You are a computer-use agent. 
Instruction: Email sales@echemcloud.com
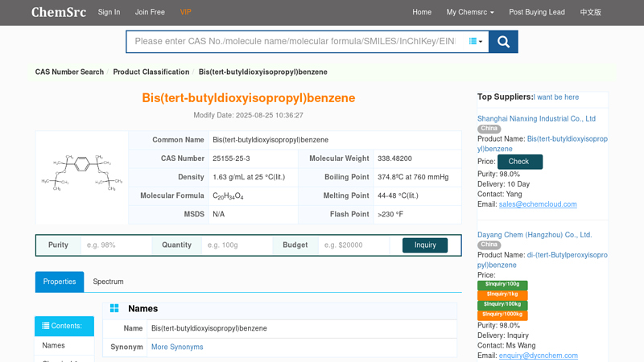tap(538, 204)
